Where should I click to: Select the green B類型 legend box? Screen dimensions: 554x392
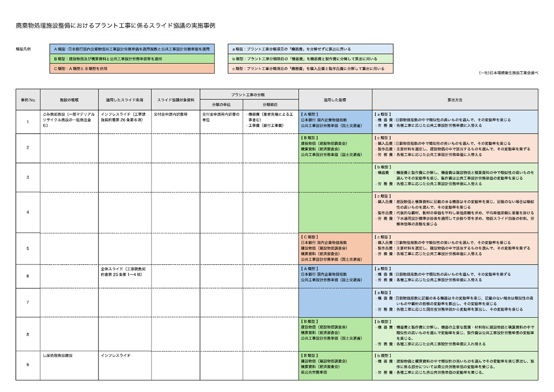[132, 59]
